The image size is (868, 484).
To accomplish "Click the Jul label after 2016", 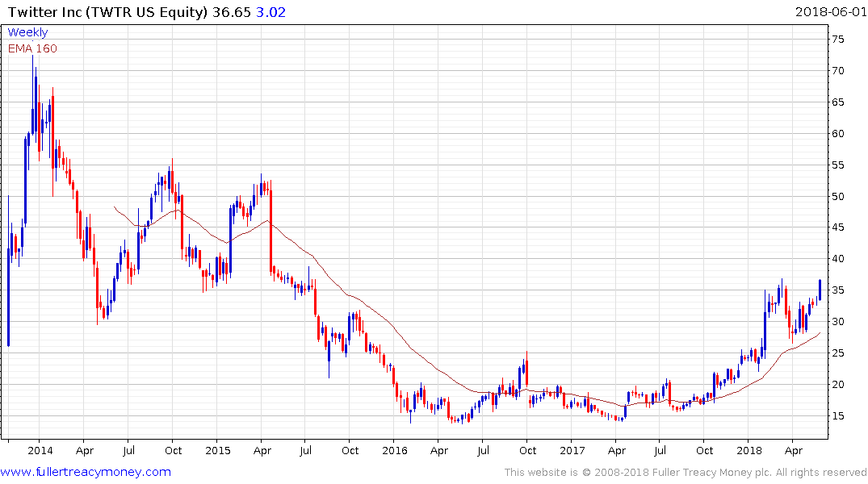I will 483,451.
